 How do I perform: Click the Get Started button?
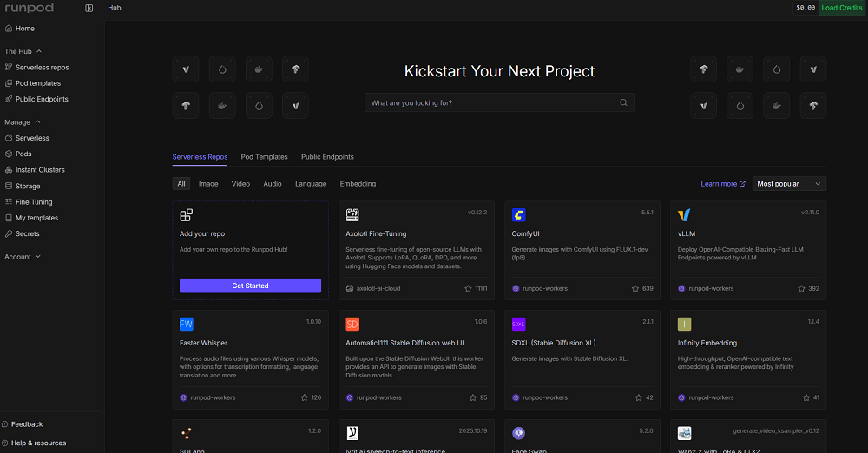click(x=250, y=286)
